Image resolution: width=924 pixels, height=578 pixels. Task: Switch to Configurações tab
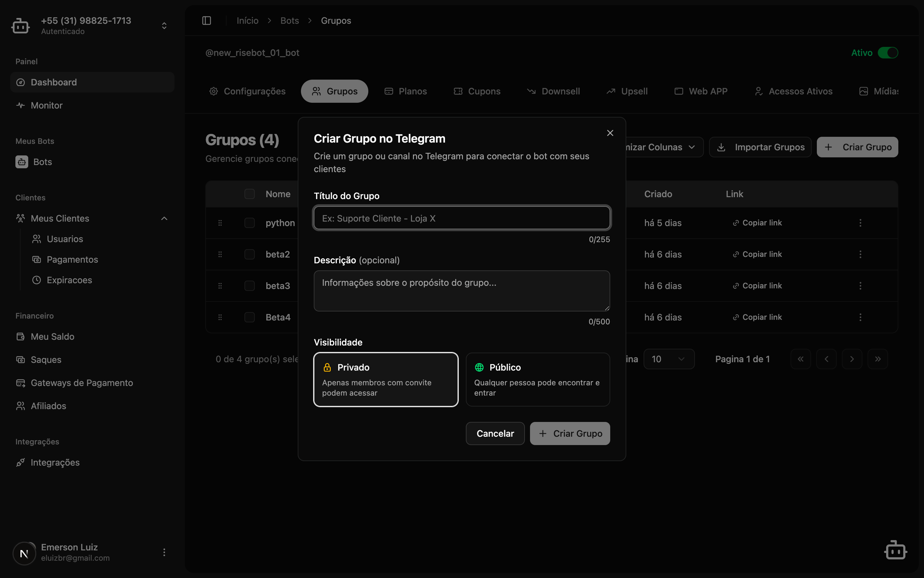pyautogui.click(x=247, y=92)
